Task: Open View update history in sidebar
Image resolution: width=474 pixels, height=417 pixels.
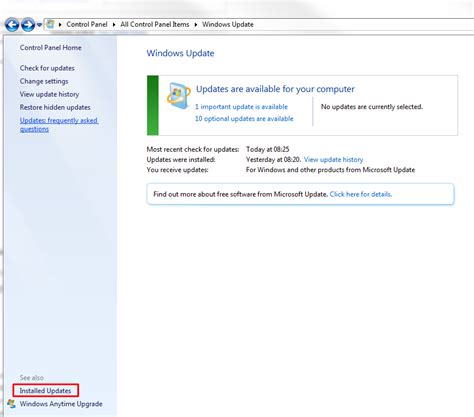Action: (x=49, y=94)
